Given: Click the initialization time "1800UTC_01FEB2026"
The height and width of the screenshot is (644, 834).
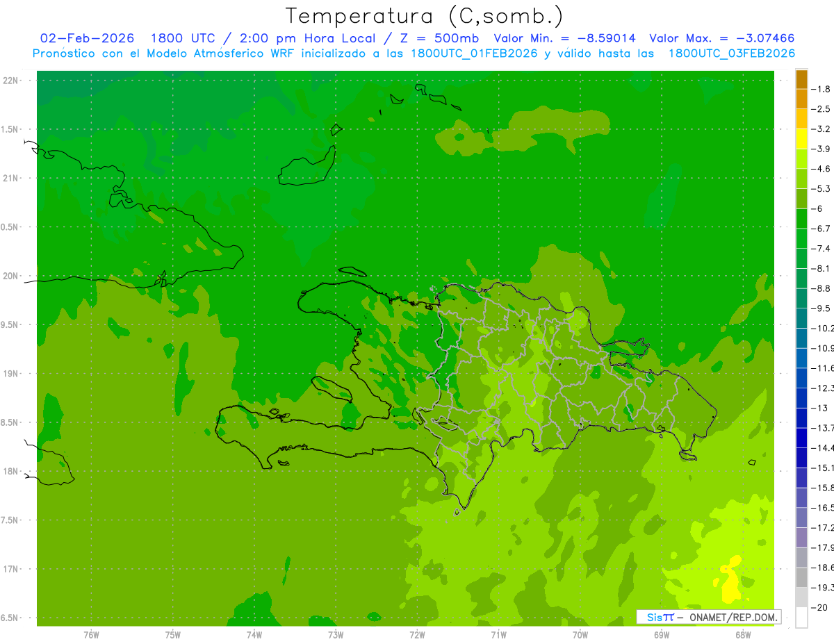Looking at the screenshot, I should [x=474, y=53].
